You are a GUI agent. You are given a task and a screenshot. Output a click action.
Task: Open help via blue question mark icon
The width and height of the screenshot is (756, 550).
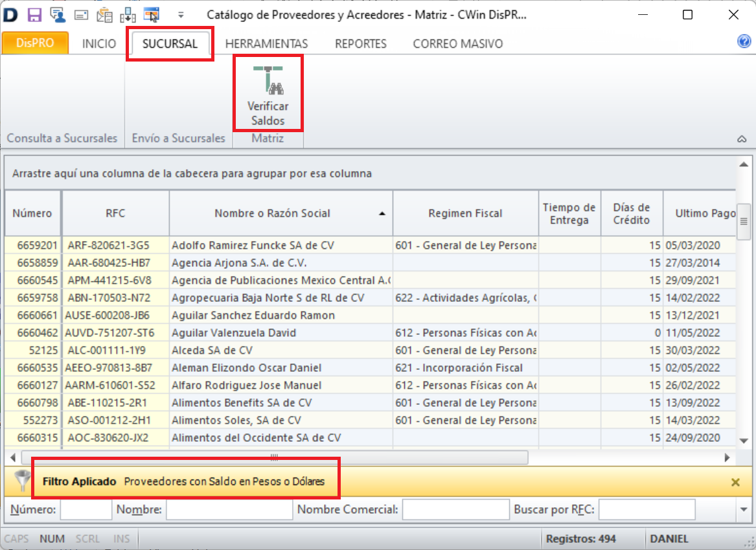coord(744,41)
